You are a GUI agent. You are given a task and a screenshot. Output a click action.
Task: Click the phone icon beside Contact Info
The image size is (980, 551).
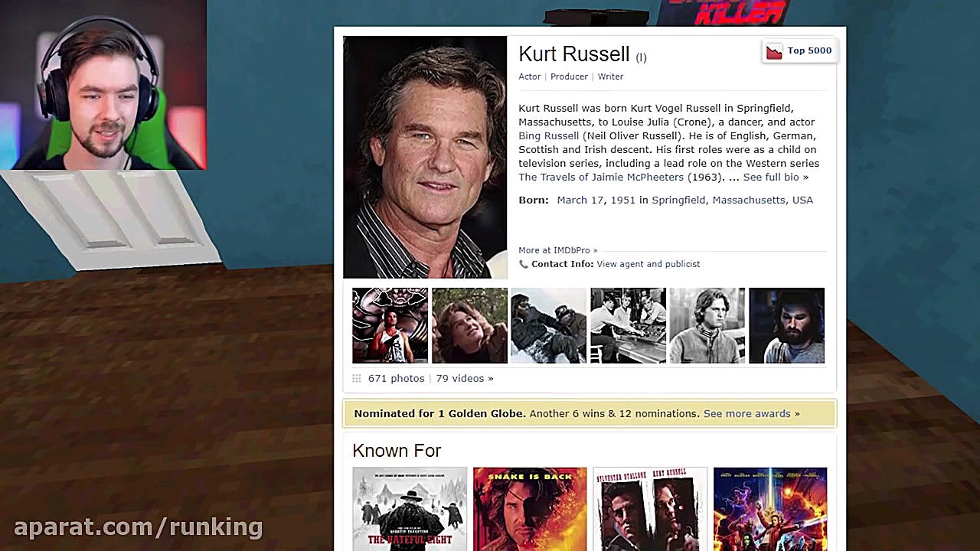[x=524, y=264]
